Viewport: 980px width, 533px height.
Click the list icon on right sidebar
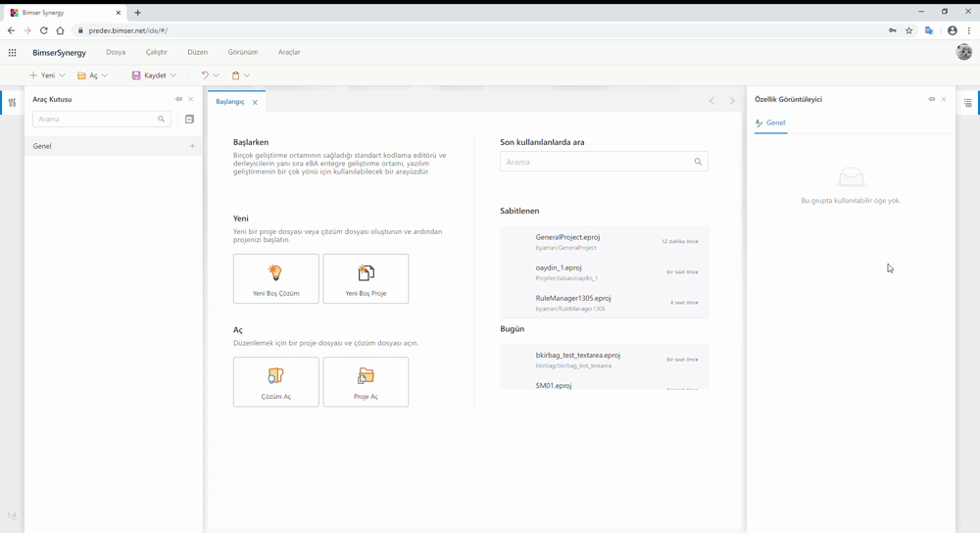[967, 103]
